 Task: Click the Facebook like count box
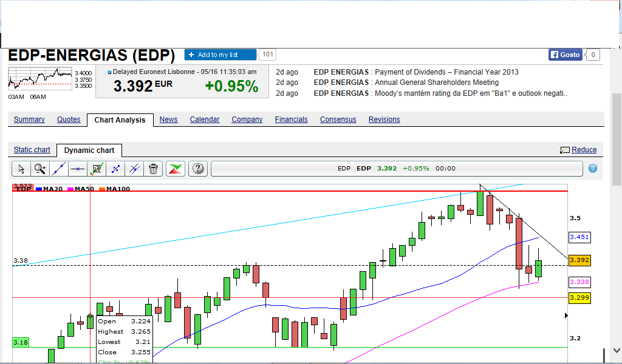(x=593, y=55)
